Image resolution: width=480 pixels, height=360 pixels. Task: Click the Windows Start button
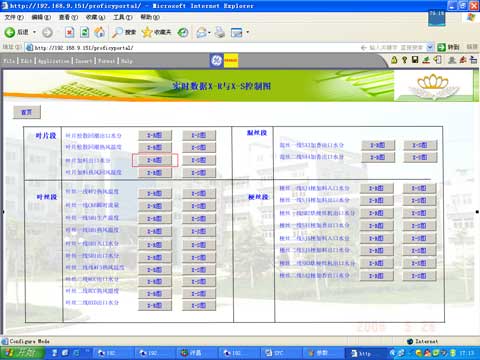pos(22,353)
